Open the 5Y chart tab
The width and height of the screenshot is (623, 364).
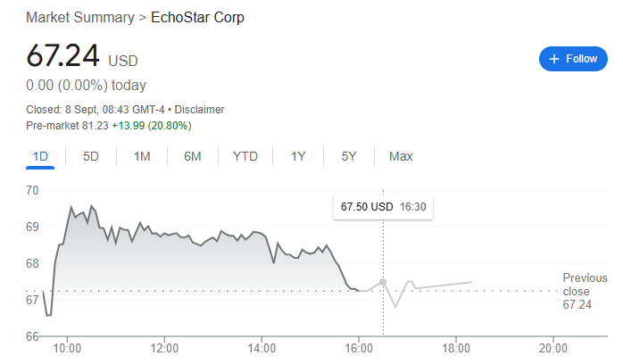[349, 156]
